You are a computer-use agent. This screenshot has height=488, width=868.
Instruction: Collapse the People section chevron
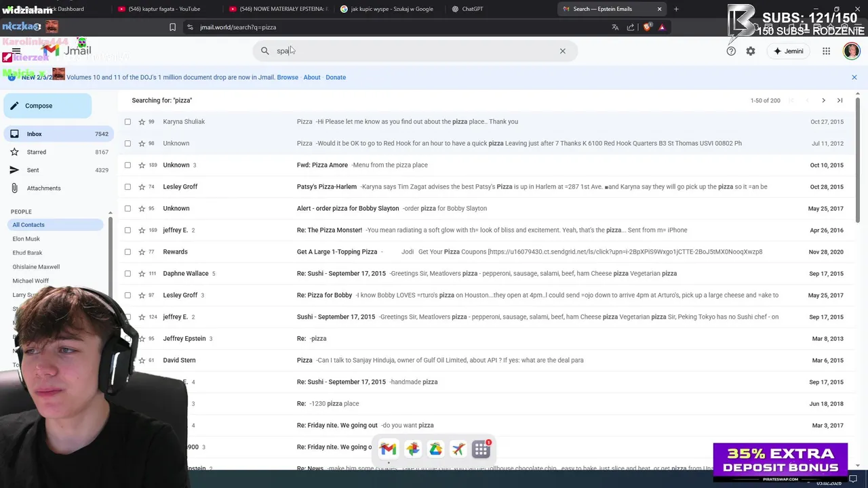[x=110, y=212]
